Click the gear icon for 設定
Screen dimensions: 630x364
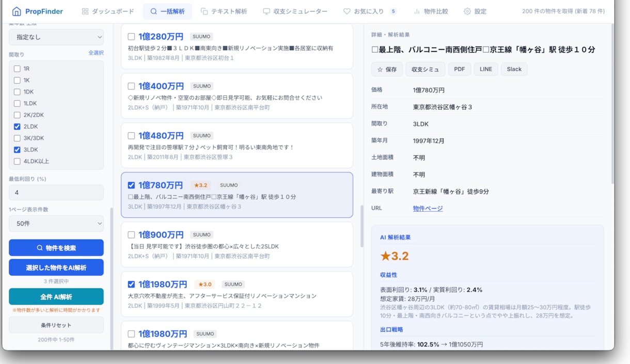(467, 11)
